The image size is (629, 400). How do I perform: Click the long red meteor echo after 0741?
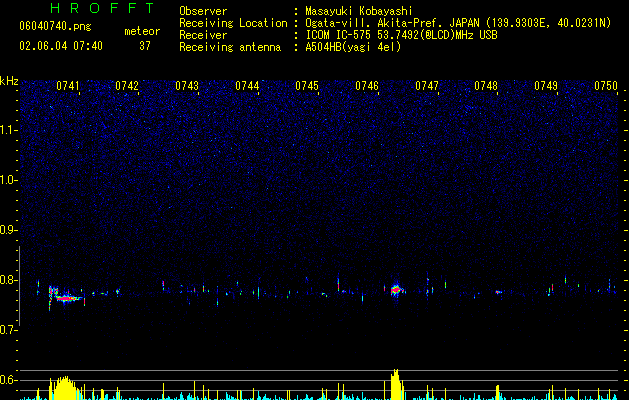[68, 298]
